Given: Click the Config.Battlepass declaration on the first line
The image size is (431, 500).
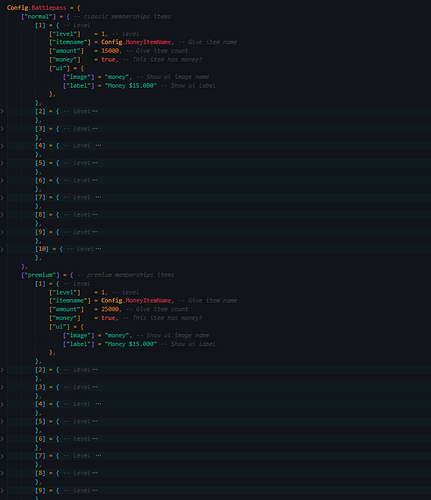Looking at the screenshot, I should click(36, 7).
